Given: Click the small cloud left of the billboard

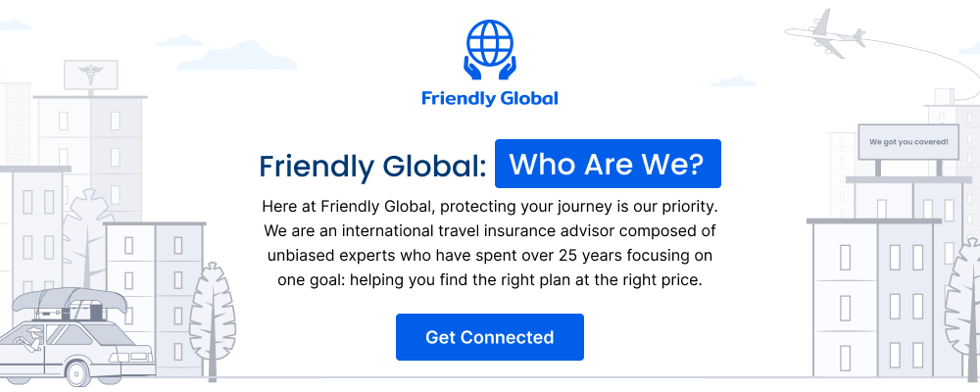Looking at the screenshot, I should click(x=734, y=81).
